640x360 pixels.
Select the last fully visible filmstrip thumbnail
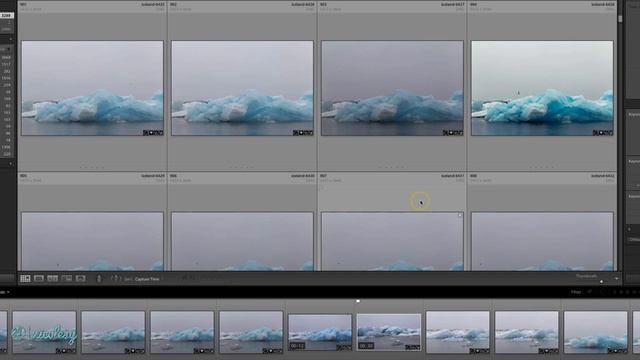point(596,332)
